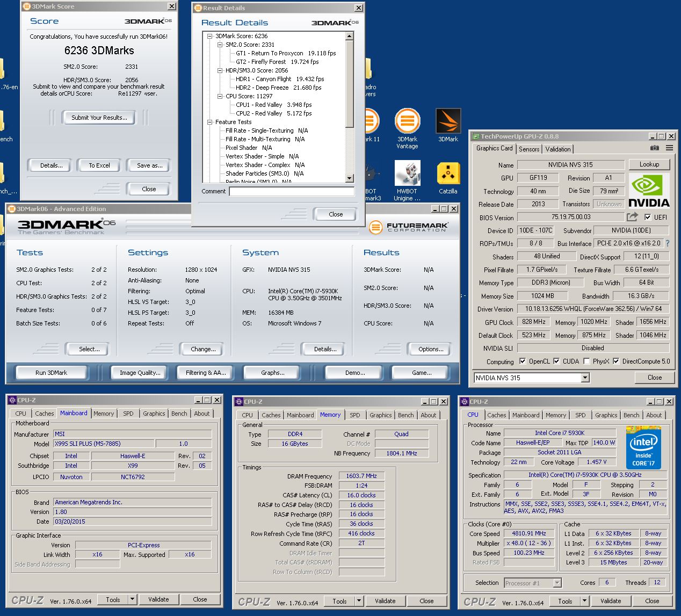Viewport: 681px width, 616px height.
Task: Open the NVIDIA NVS 315 GPU selector dropdown
Action: [x=585, y=378]
